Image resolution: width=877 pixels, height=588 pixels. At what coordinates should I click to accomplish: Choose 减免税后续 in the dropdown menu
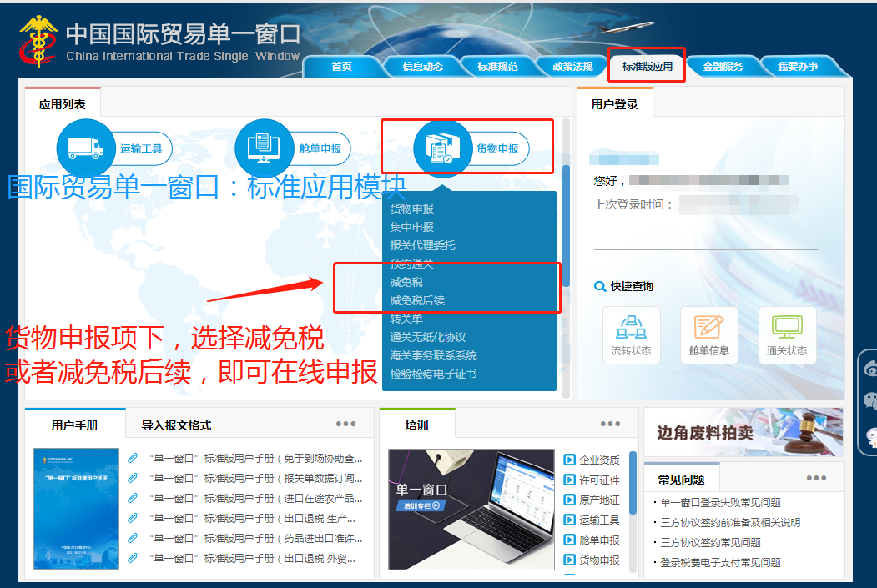click(417, 301)
